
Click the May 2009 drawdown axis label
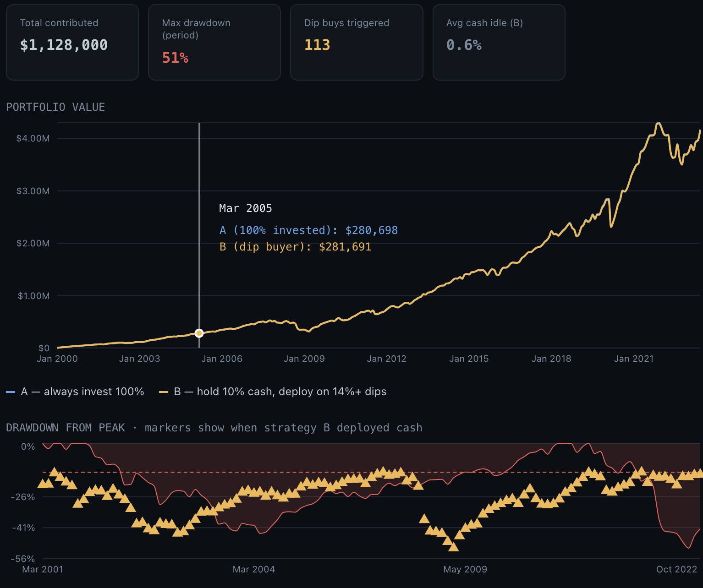pyautogui.click(x=465, y=569)
